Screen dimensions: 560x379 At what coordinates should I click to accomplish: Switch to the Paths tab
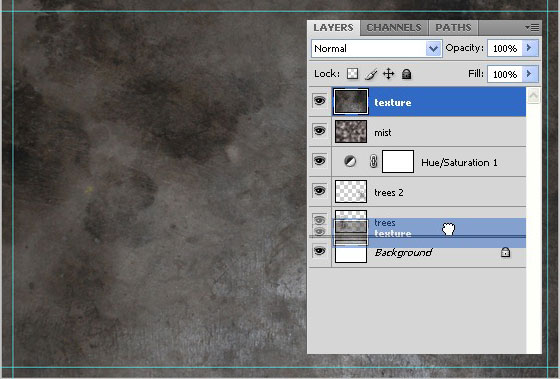[453, 28]
